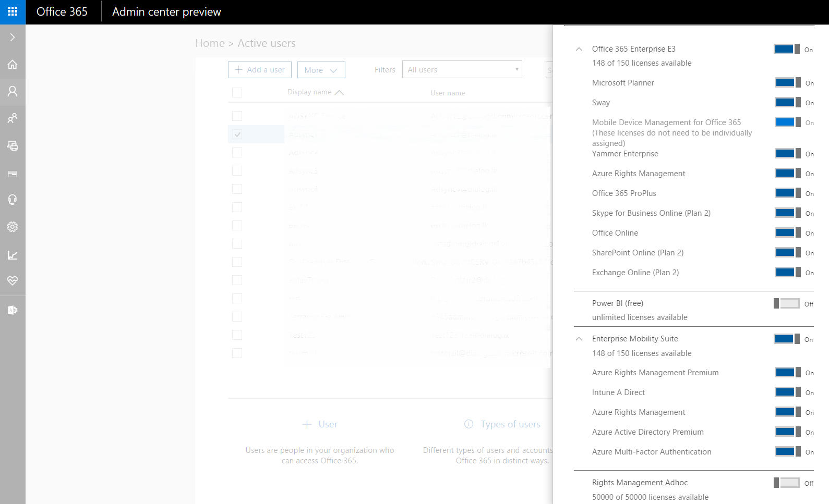Collapse Office 365 Enterprise E3 section

(x=579, y=49)
